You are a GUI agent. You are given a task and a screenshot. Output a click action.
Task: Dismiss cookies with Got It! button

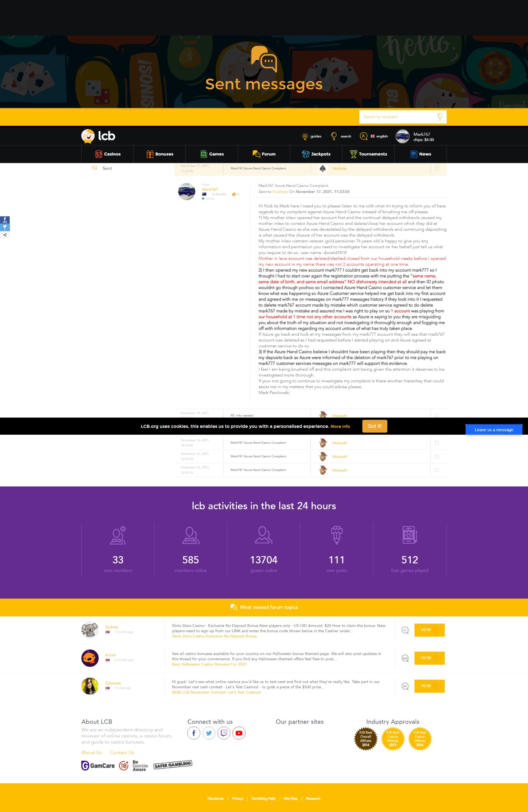click(x=374, y=426)
